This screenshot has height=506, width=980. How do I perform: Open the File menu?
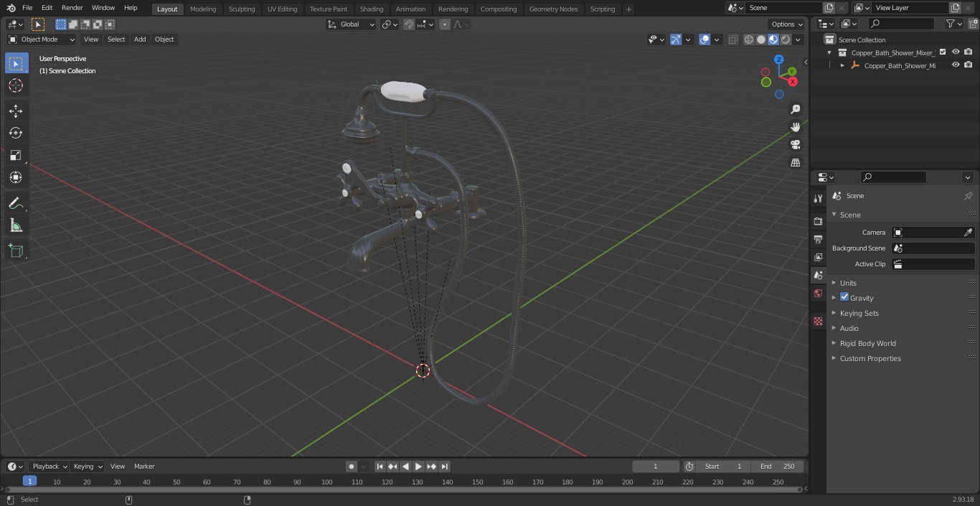click(x=27, y=8)
